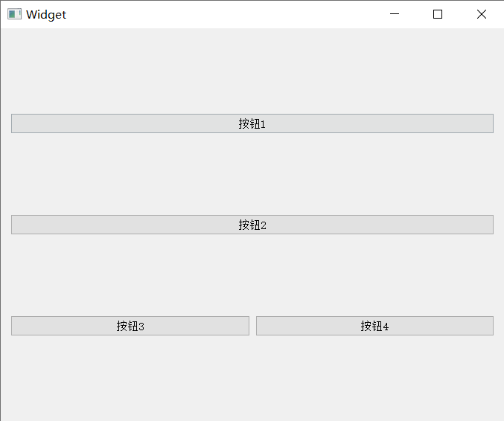Activate the full-width button labeled 按钮1
The height and width of the screenshot is (421, 504).
point(252,123)
